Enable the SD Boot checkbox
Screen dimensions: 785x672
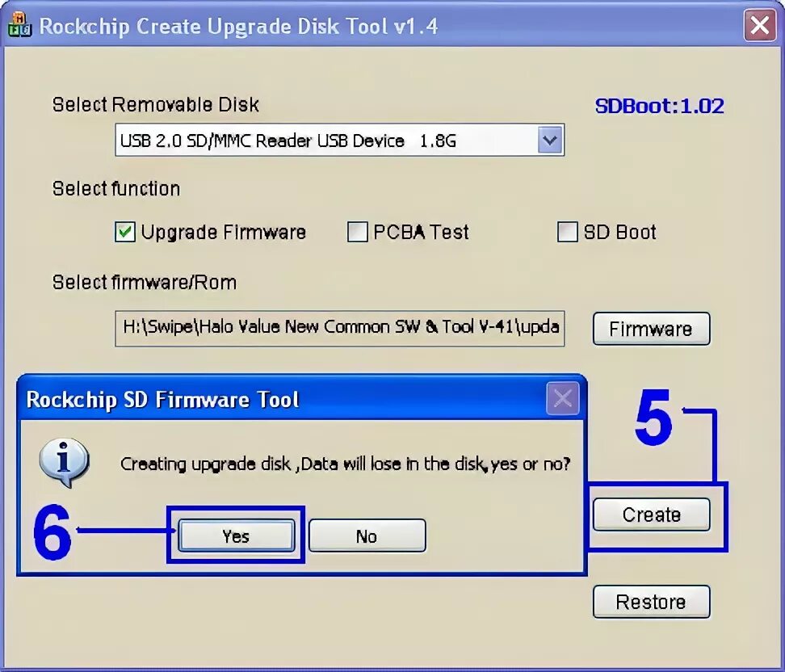point(567,232)
